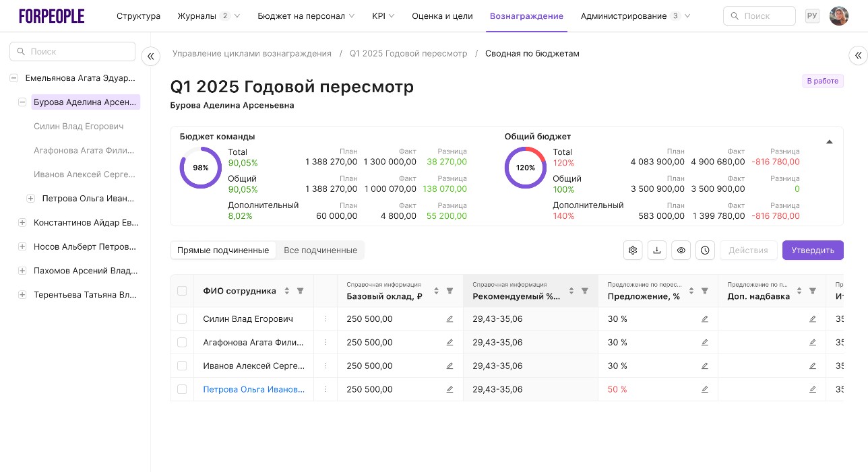Sort the Базовый оклад column with the arrows

(x=436, y=290)
